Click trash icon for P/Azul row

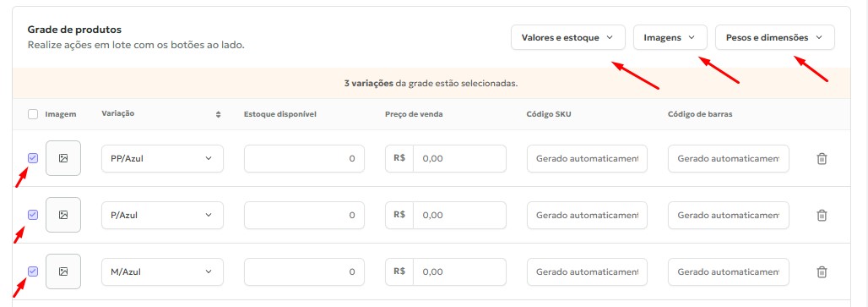click(822, 215)
